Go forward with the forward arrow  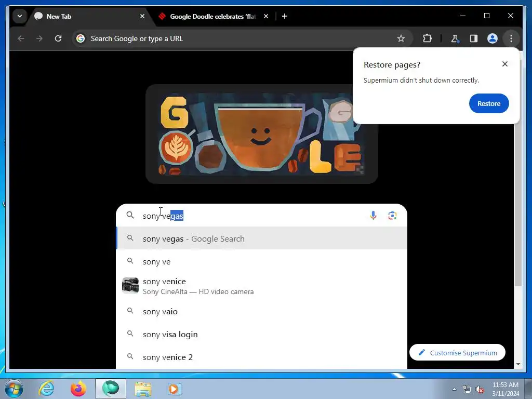39,38
